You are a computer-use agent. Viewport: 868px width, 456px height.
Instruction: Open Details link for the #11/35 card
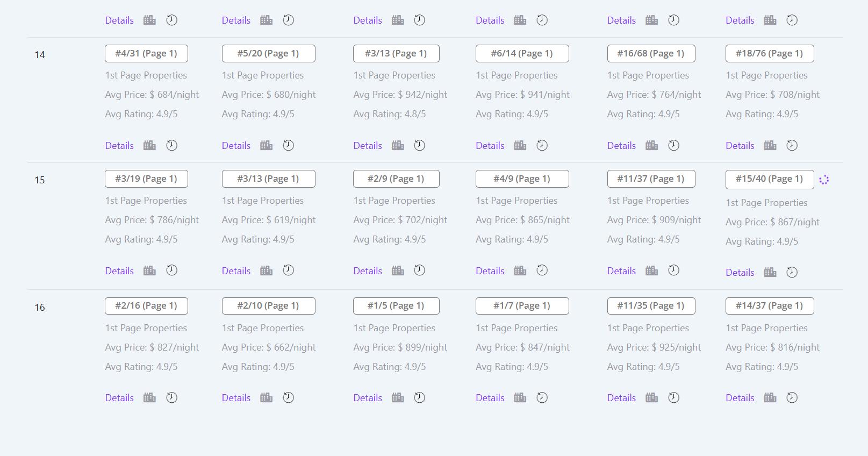point(622,397)
